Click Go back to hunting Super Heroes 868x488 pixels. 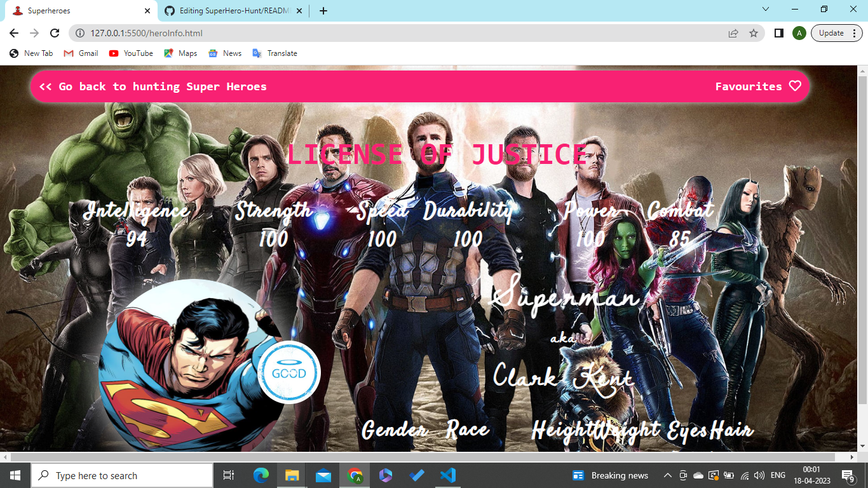click(x=152, y=86)
